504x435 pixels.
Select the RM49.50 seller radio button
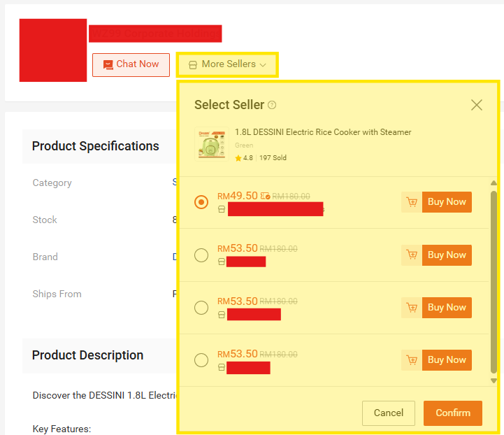point(201,202)
